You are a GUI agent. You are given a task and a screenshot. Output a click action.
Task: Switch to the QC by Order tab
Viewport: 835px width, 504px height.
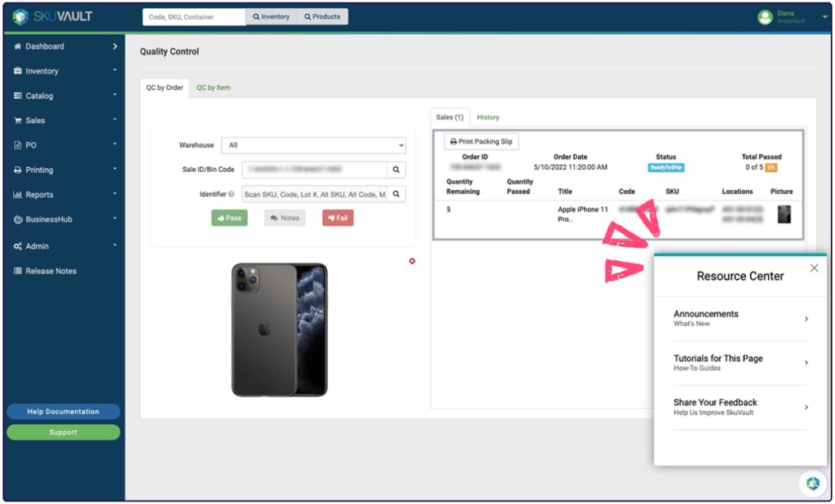coord(165,88)
